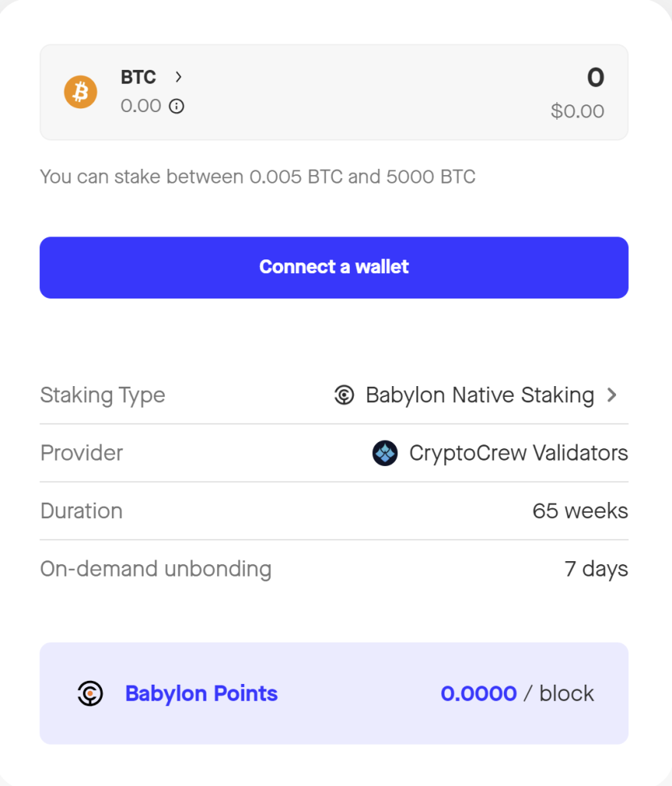672x786 pixels.
Task: Click the Bitcoin coin icon in token row
Action: click(x=80, y=91)
